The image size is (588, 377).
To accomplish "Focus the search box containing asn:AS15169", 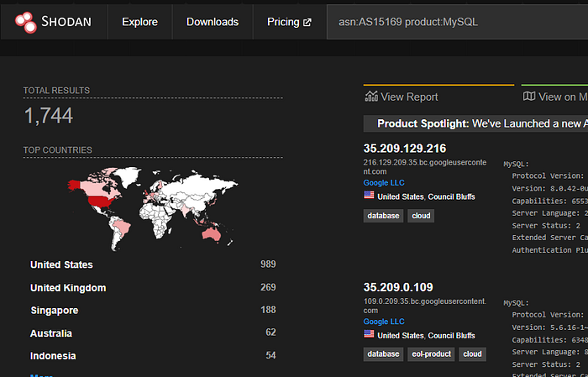I will click(x=458, y=22).
